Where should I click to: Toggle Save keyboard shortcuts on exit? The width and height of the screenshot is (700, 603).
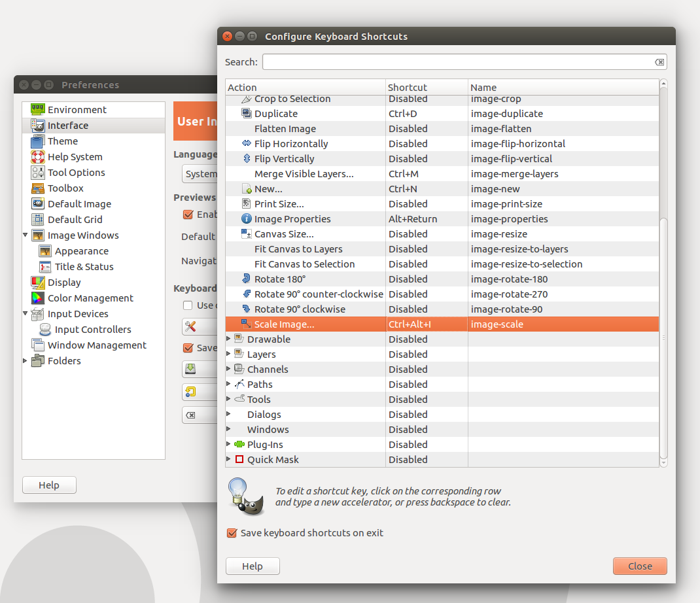coord(232,533)
